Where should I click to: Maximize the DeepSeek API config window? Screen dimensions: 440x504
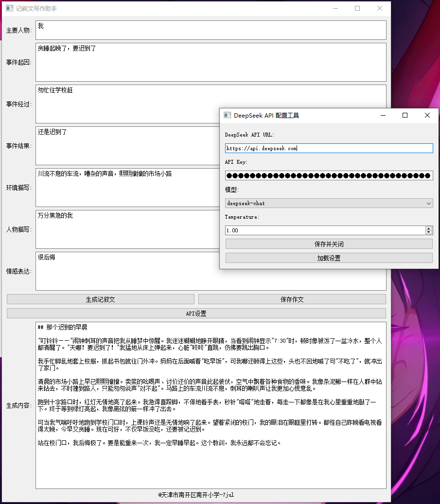point(405,115)
